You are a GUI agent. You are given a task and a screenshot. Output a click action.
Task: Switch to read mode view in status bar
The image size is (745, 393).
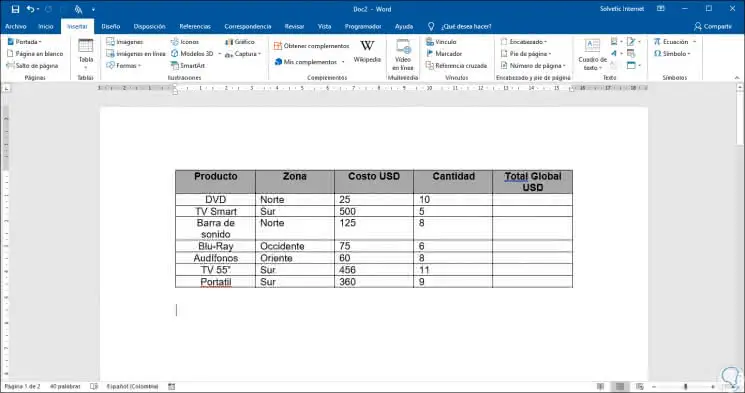tap(600, 387)
